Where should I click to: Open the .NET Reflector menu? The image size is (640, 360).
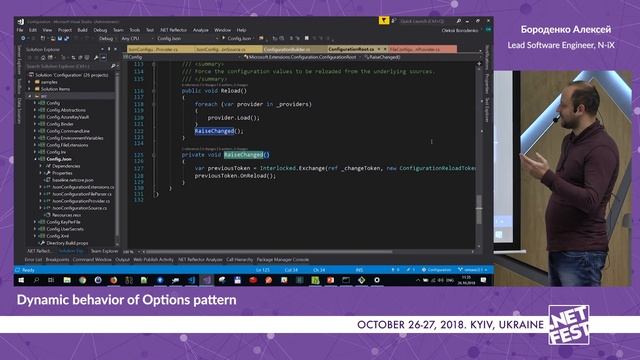(173, 30)
